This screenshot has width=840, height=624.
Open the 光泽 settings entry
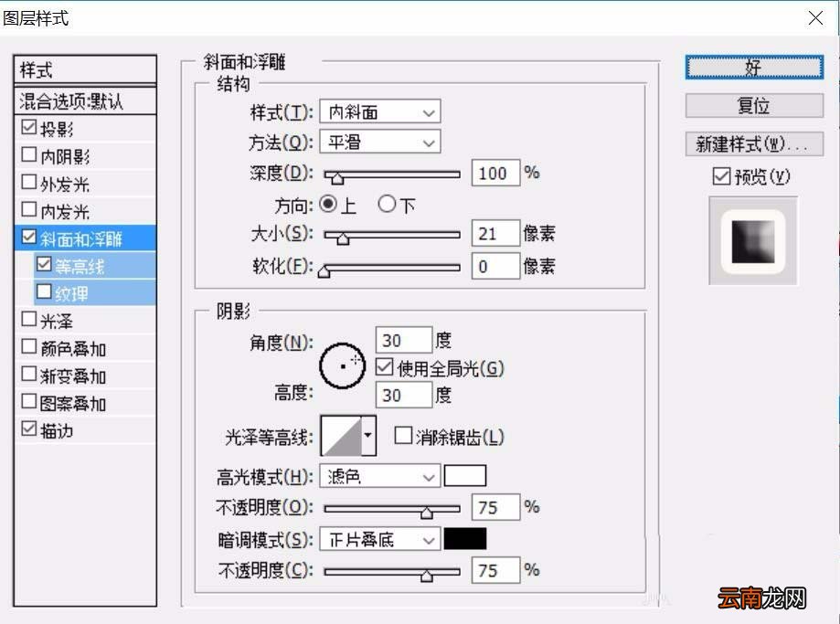[x=57, y=322]
